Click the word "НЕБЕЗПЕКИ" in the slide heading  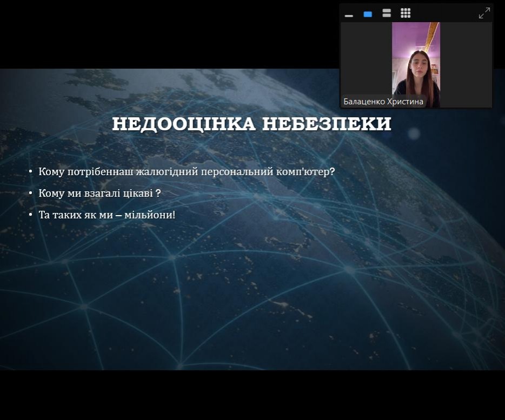(x=327, y=124)
